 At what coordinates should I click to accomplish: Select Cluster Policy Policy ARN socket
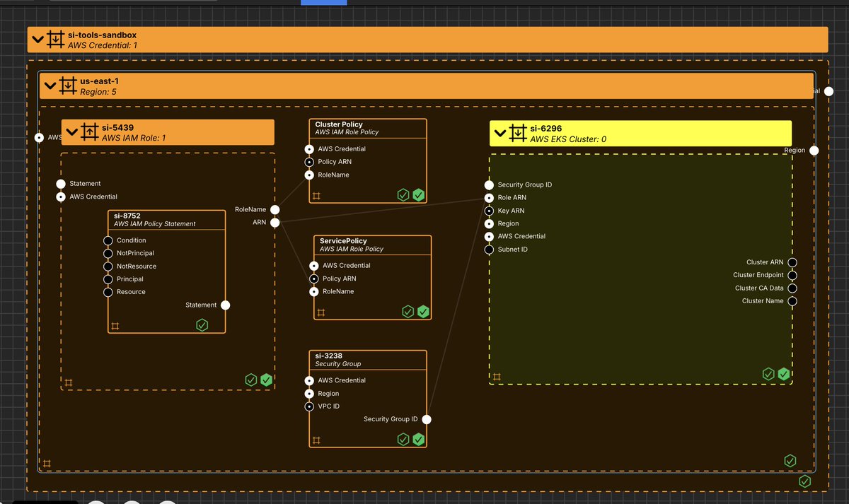point(309,162)
